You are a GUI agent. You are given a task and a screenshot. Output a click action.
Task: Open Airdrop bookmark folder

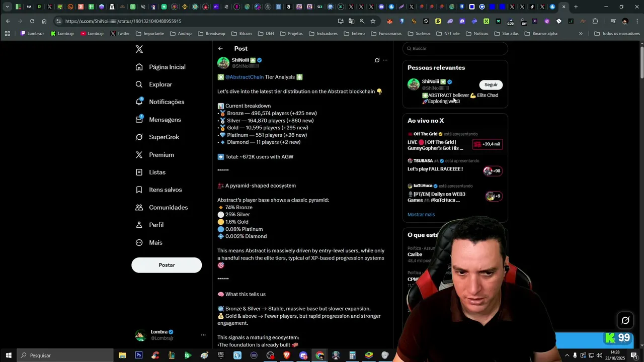pyautogui.click(x=181, y=34)
